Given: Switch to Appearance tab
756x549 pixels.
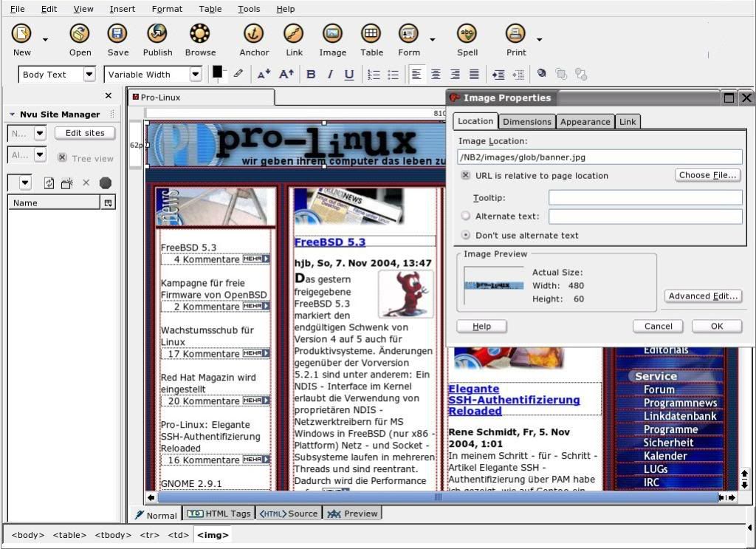Looking at the screenshot, I should point(585,122).
